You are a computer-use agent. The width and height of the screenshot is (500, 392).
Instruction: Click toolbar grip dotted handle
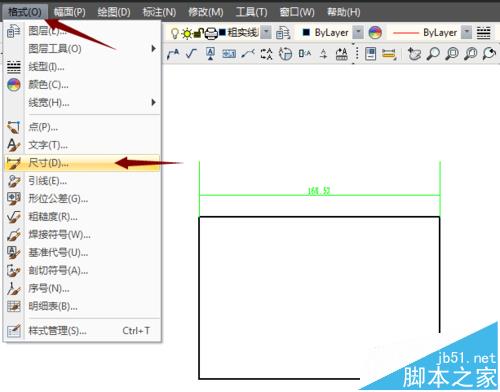357,53
